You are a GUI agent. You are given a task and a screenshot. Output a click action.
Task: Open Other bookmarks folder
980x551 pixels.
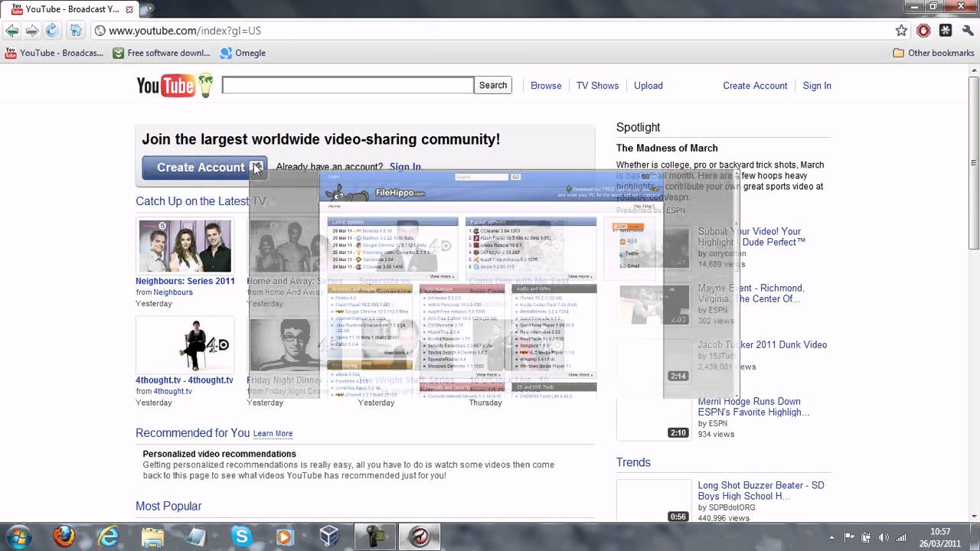point(933,53)
